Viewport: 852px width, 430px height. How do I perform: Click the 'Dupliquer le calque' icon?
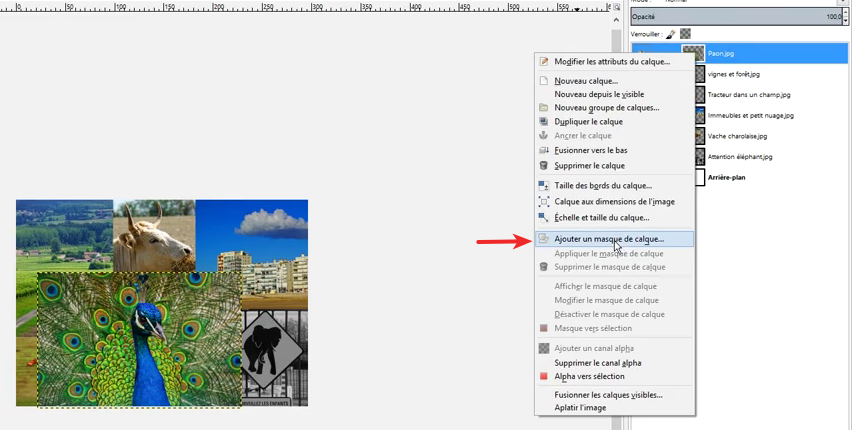544,122
